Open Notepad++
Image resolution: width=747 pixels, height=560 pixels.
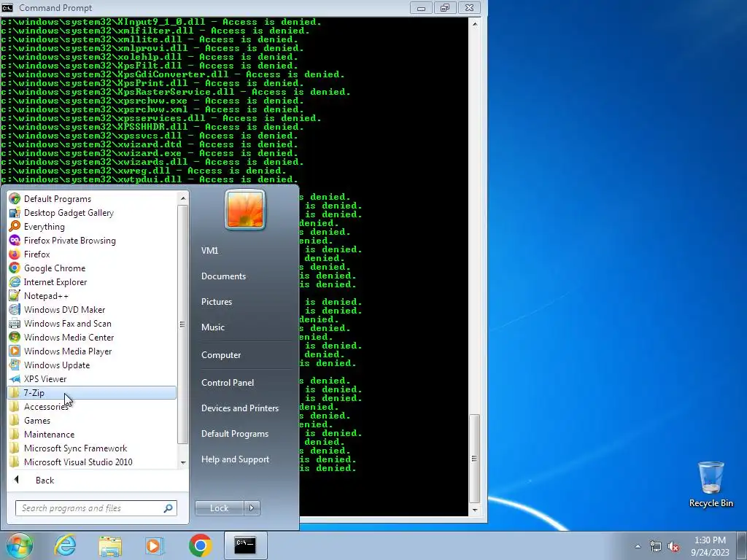(x=46, y=296)
